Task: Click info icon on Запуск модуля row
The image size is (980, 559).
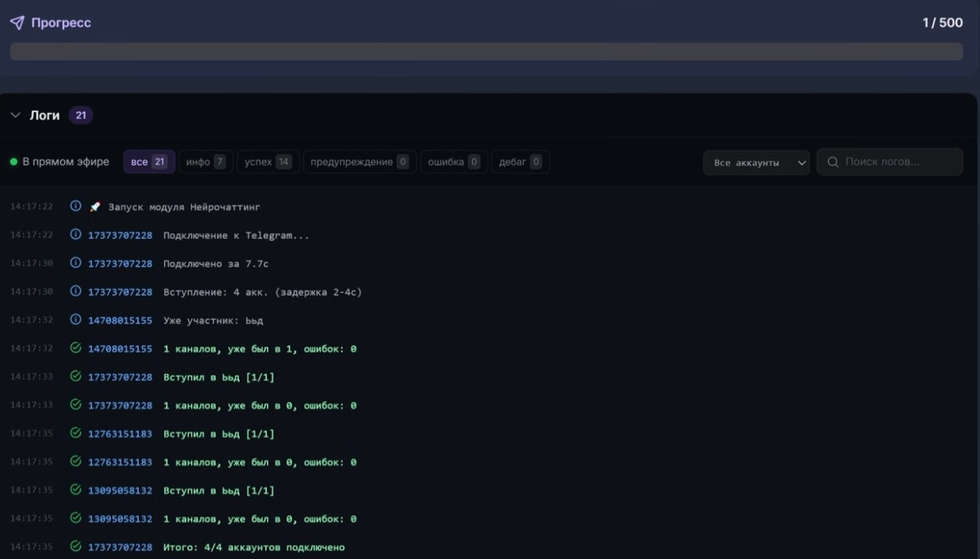Action: coord(76,207)
